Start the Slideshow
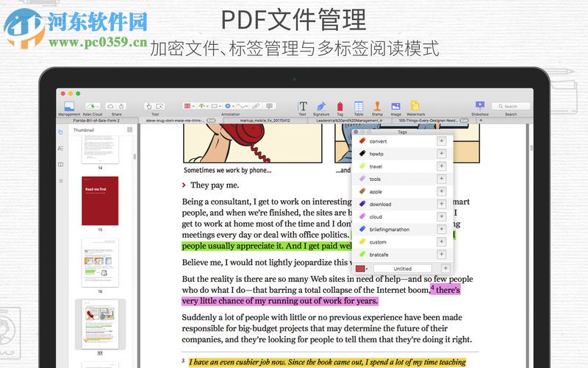Image resolution: width=588 pixels, height=368 pixels. coord(480,105)
